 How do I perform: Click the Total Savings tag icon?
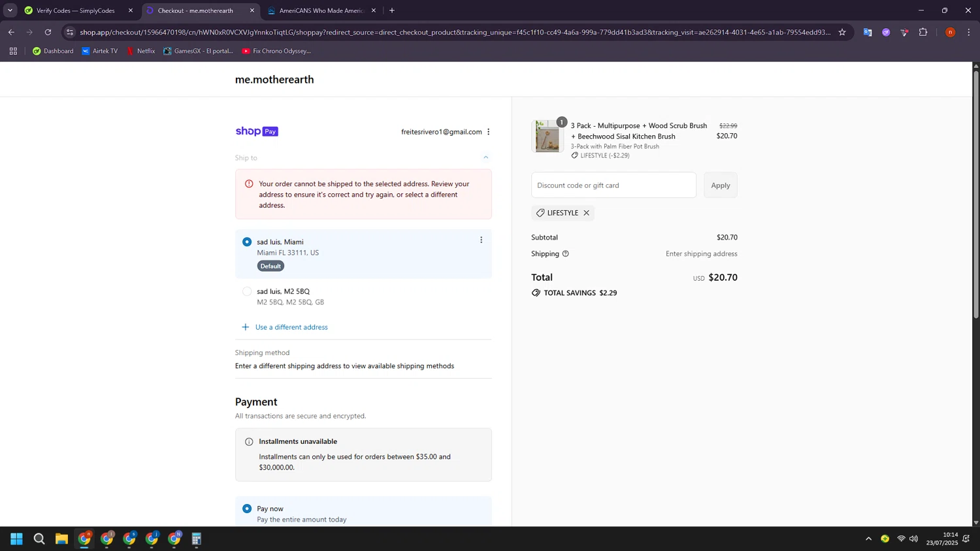(536, 293)
